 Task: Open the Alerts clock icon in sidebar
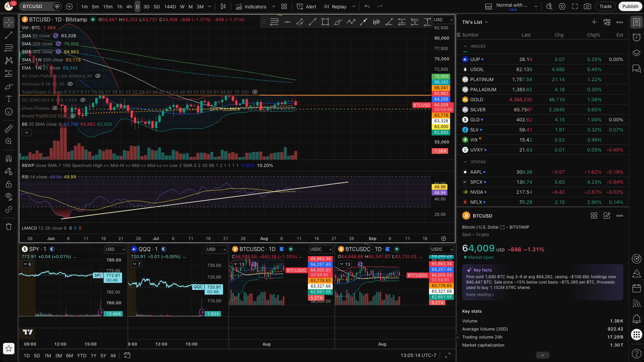click(x=636, y=37)
